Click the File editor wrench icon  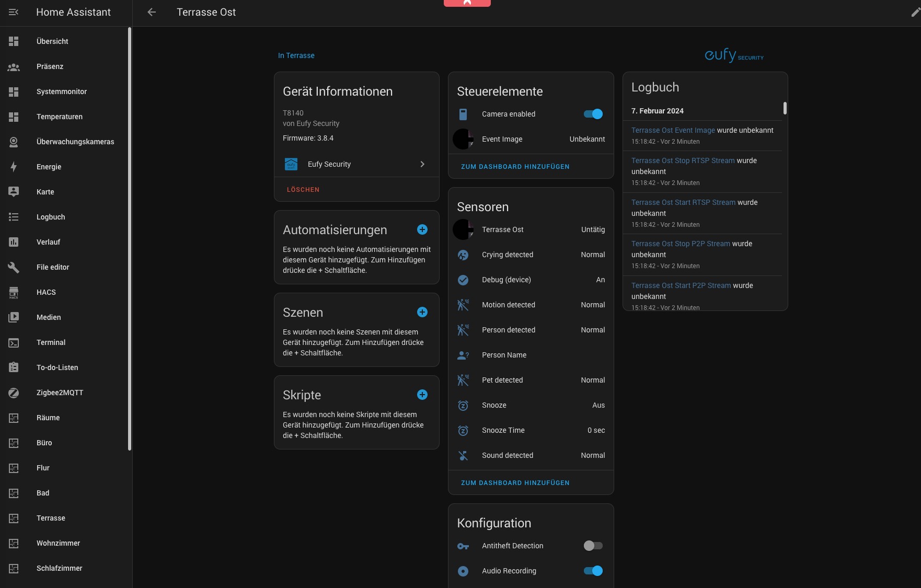click(14, 267)
